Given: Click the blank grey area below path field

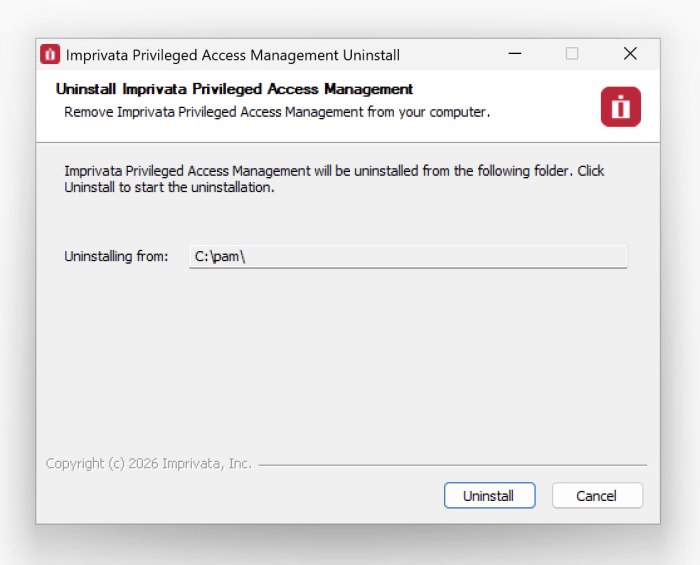Looking at the screenshot, I should coord(346,360).
